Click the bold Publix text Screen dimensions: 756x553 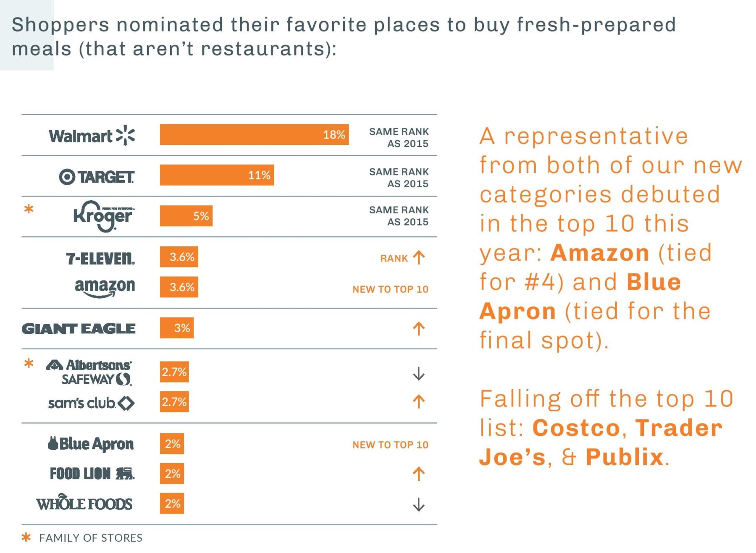(x=624, y=457)
